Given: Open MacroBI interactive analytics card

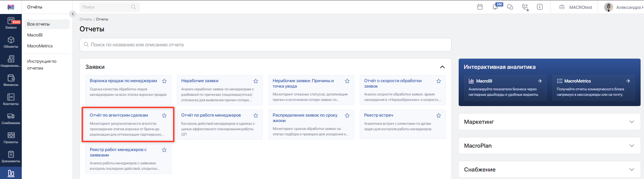Looking at the screenshot, I should (505, 88).
